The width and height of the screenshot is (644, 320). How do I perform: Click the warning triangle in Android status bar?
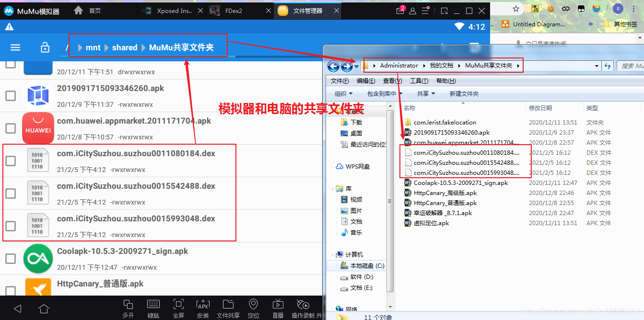coord(9,27)
